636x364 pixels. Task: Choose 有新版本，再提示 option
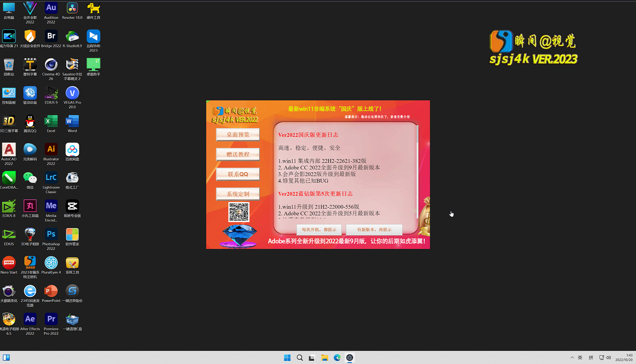click(374, 229)
